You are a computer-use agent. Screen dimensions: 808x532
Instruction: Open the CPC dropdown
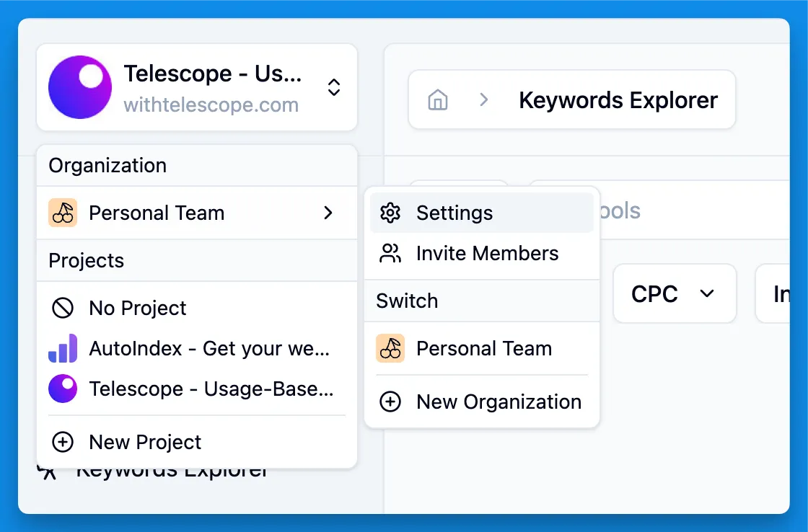[x=675, y=293]
